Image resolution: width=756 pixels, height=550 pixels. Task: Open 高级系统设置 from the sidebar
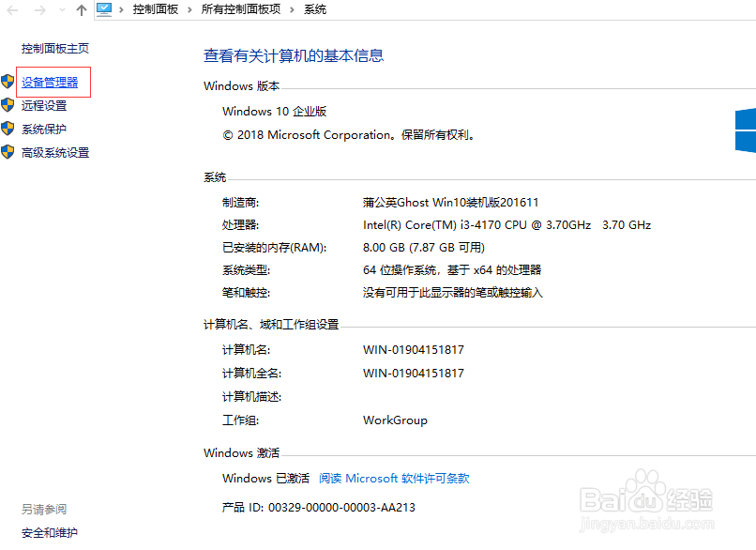53,151
